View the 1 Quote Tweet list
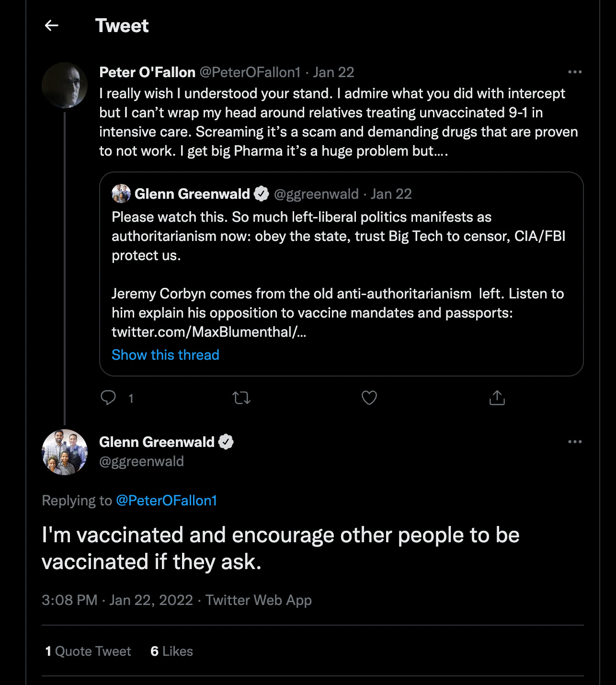Screen dimensions: 616x685 pyautogui.click(x=88, y=651)
